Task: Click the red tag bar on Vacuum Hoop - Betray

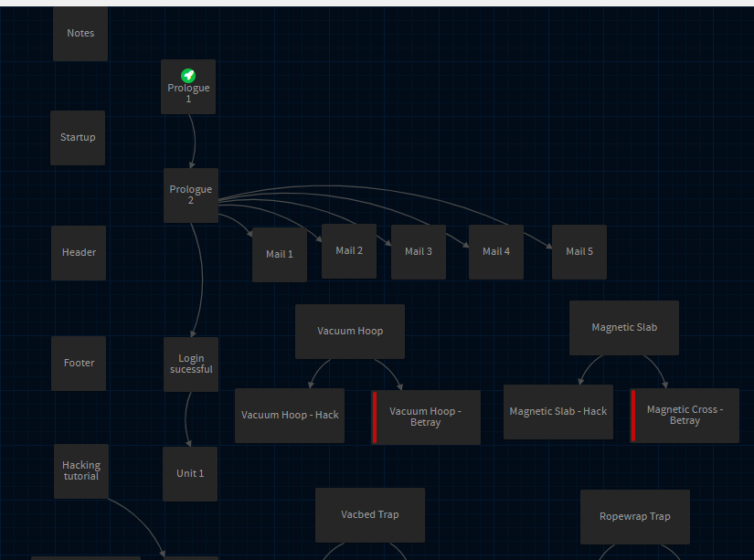Action: pos(375,417)
